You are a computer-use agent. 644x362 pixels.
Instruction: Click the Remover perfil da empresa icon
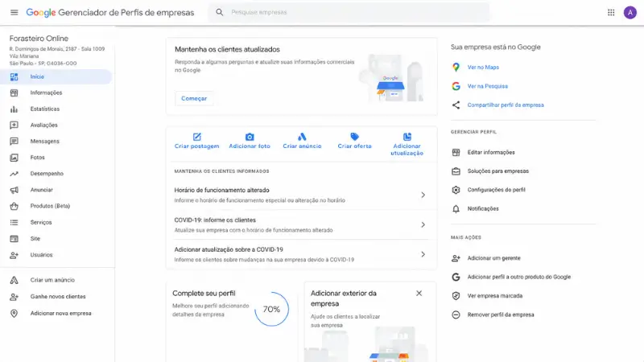click(456, 315)
